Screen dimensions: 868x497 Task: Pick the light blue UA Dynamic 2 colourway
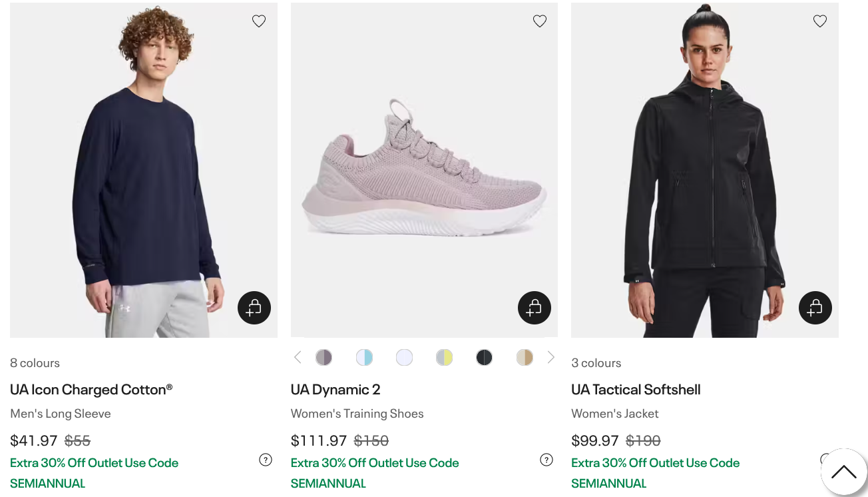point(364,357)
